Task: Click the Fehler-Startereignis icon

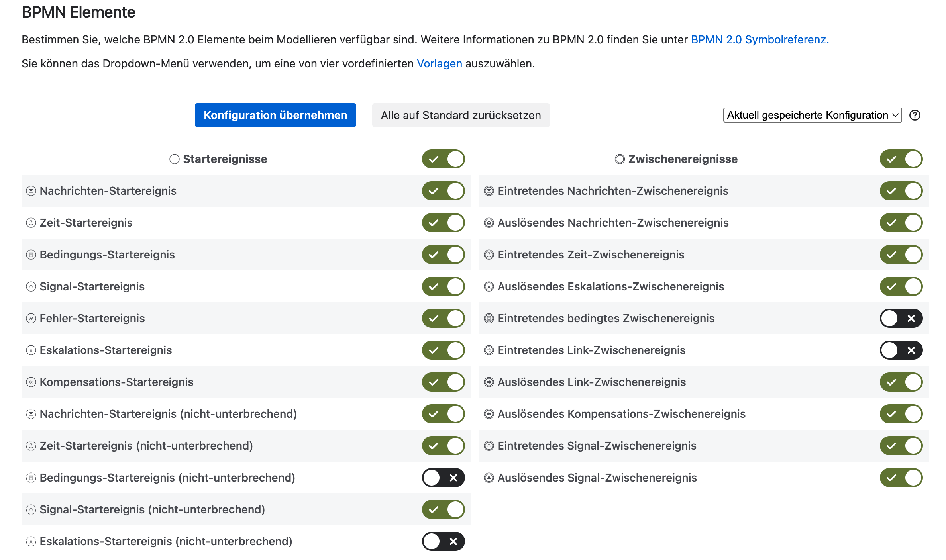Action: (31, 318)
